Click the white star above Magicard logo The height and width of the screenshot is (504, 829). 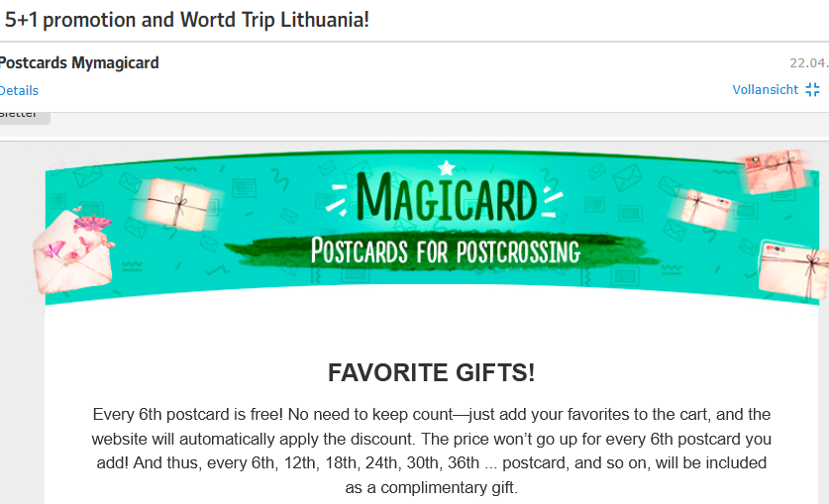447,168
